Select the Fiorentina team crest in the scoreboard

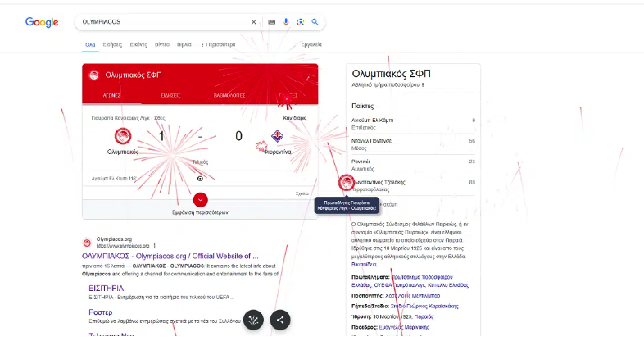tap(277, 136)
